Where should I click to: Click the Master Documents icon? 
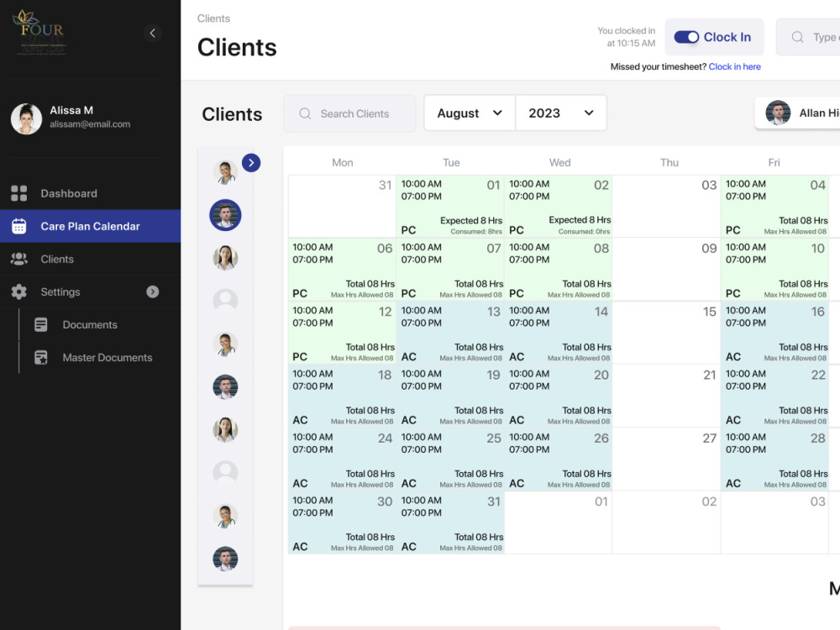[x=41, y=357]
